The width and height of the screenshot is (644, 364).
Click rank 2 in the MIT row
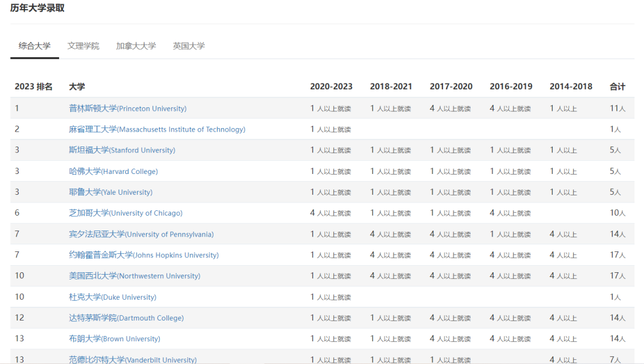17,129
